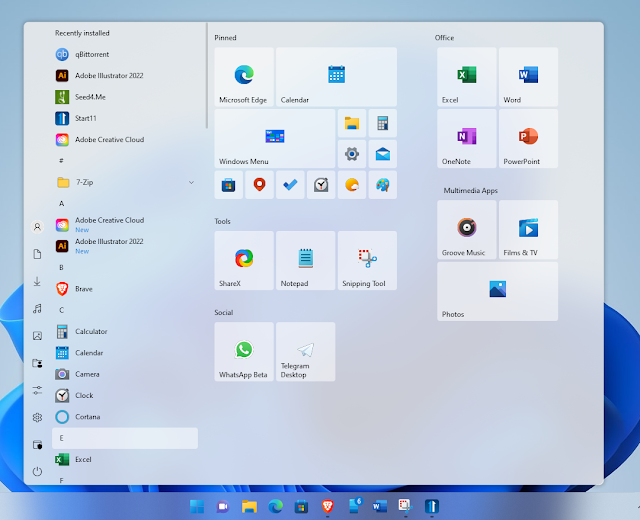Expand the 7-Zip folder chevron
640x520 pixels.
(x=191, y=182)
